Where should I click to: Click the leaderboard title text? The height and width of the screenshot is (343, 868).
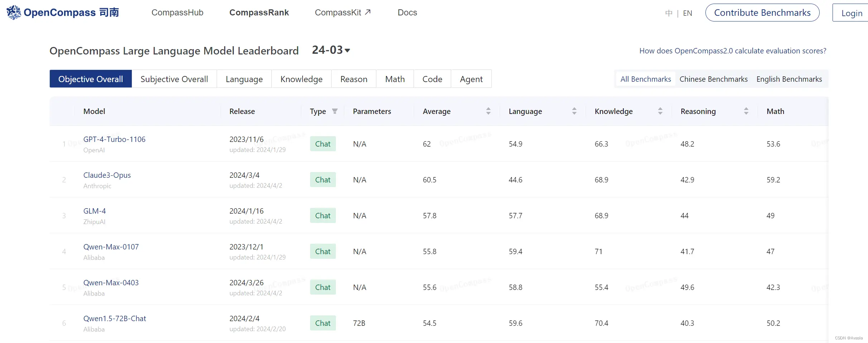point(174,51)
